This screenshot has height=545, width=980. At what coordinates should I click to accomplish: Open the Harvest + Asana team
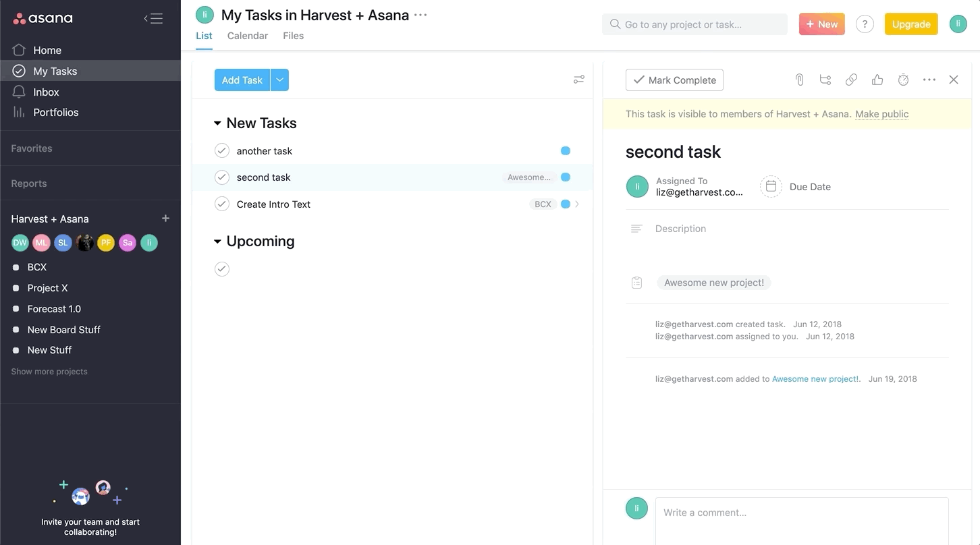coord(50,219)
